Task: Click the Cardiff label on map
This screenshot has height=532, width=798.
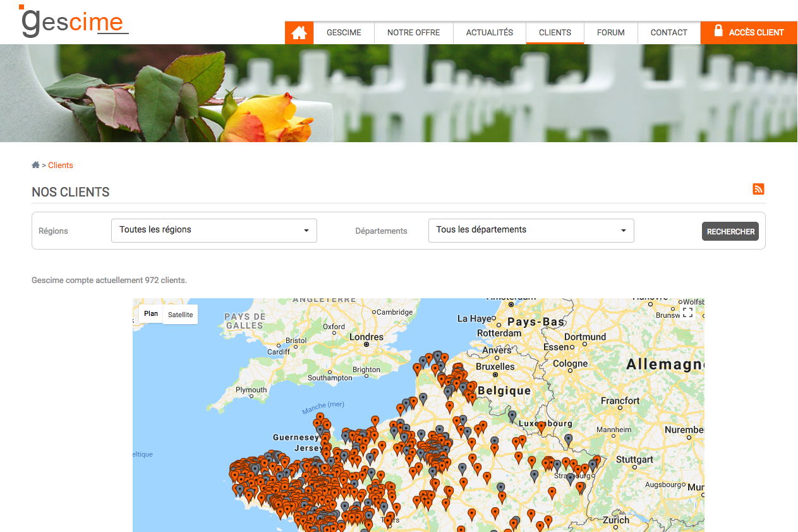Action: point(279,352)
